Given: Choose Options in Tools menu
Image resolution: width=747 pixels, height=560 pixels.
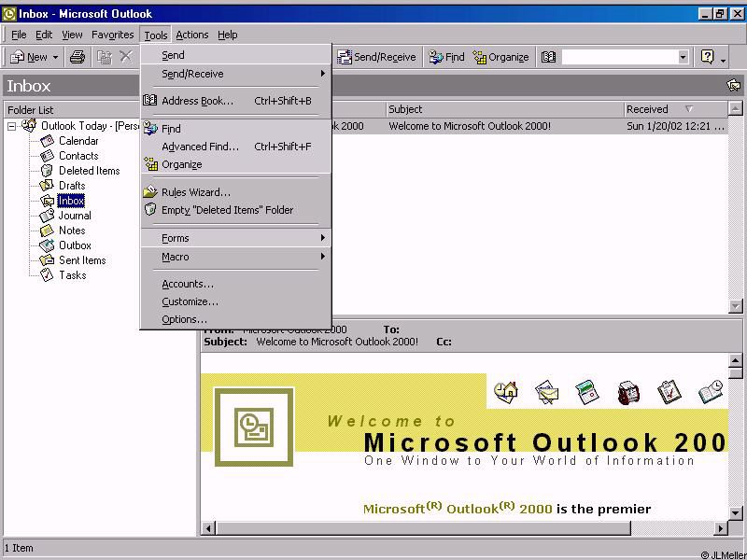Looking at the screenshot, I should 236,319.
